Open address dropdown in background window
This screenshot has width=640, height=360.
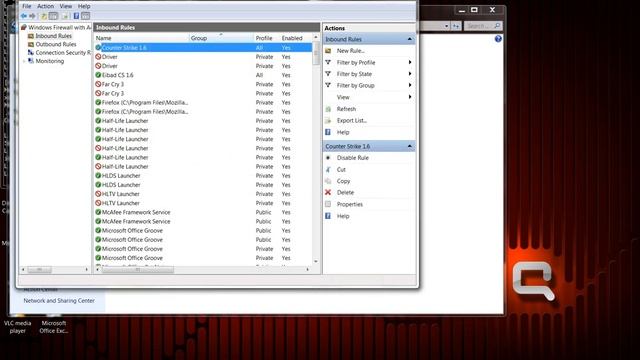tap(447, 26)
